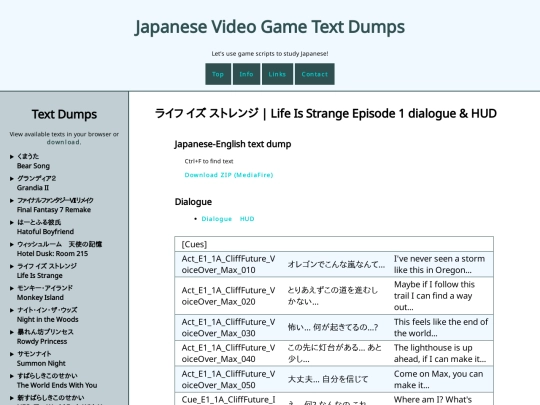This screenshot has height=405, width=540.
Task: Click the VoiceOver_Max_020 ID cell
Action: 228,296
